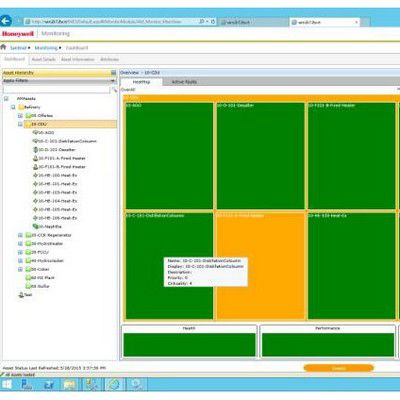The image size is (400, 400).
Task: Collapse the 10-CDU tree node
Action: point(20,124)
